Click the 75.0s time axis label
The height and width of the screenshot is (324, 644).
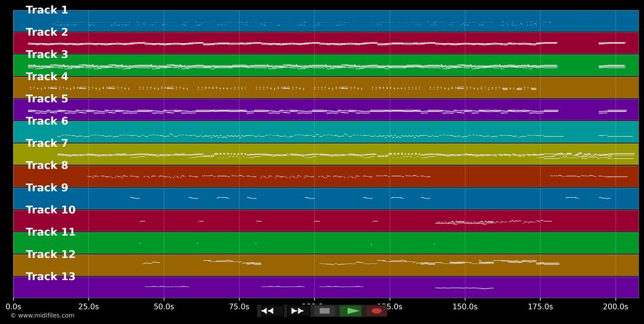(239, 306)
